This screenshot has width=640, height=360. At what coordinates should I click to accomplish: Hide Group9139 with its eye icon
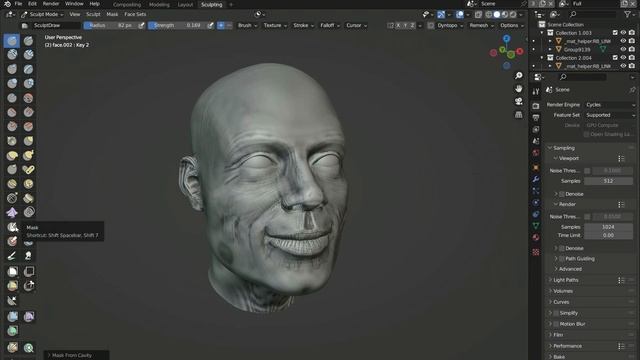pyautogui.click(x=623, y=49)
